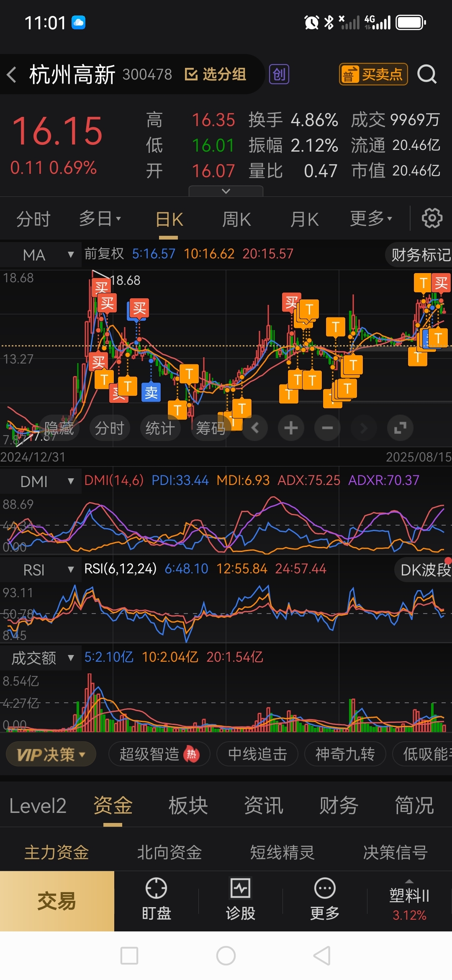The width and height of the screenshot is (452, 980).
Task: Move the chart left with the arrow icon
Action: 255,428
